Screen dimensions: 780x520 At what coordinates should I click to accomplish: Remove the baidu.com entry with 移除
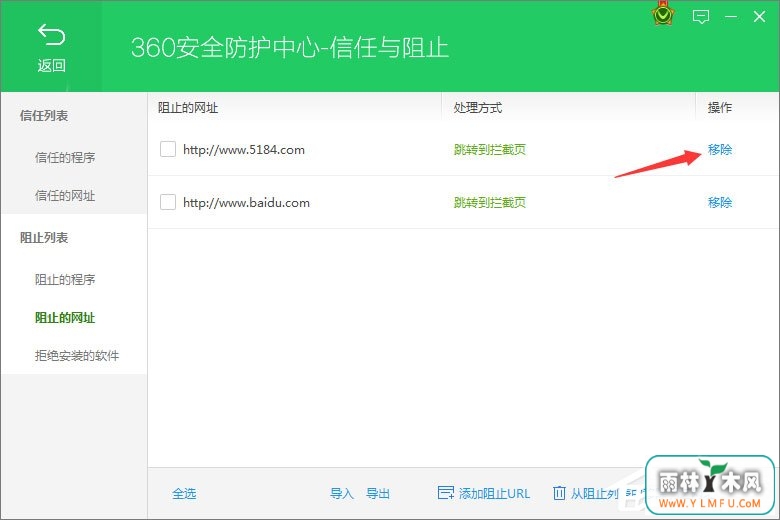(x=720, y=203)
